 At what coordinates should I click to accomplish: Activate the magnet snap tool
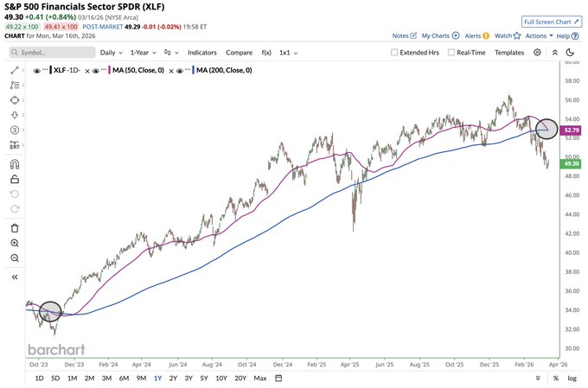coord(15,164)
